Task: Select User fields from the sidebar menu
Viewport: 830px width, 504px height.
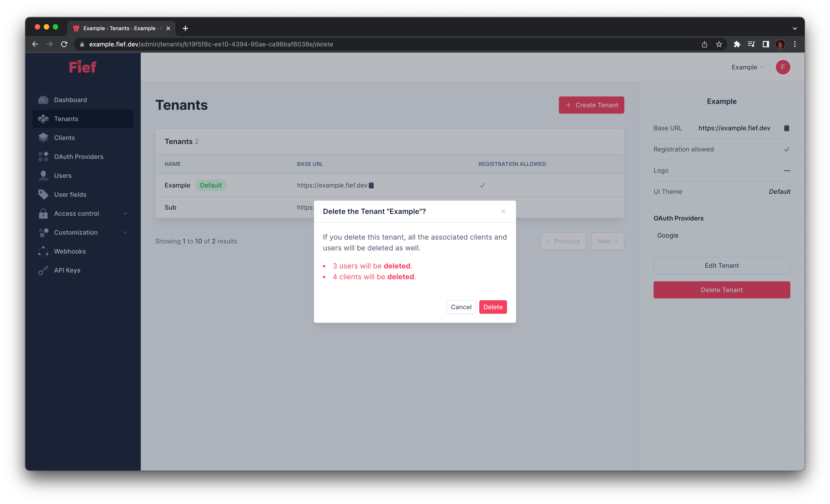Action: (70, 194)
